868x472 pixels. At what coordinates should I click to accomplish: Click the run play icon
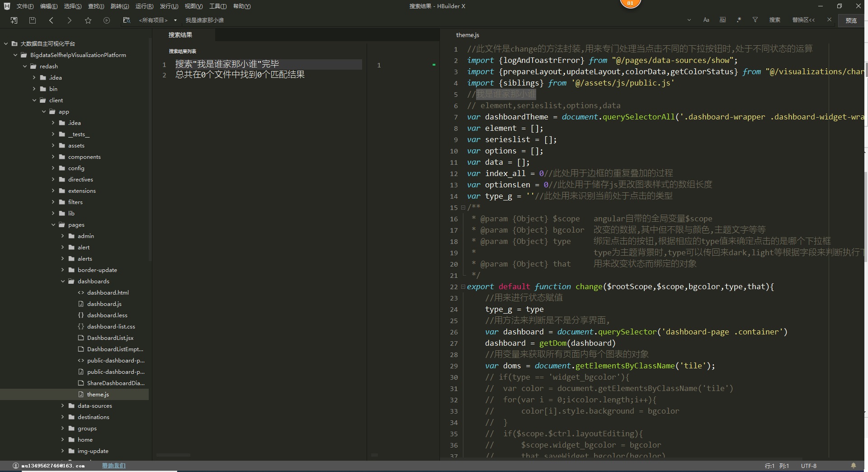point(107,20)
